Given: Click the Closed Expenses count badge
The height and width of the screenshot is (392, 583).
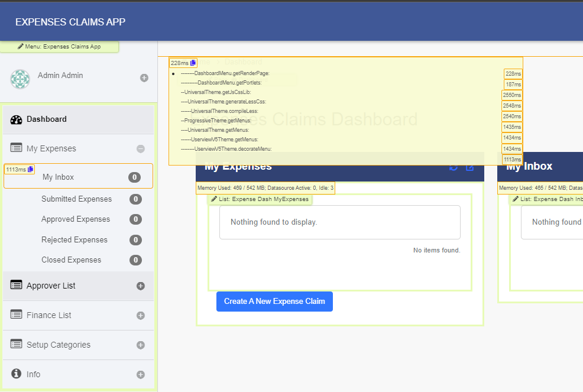Looking at the screenshot, I should (136, 260).
